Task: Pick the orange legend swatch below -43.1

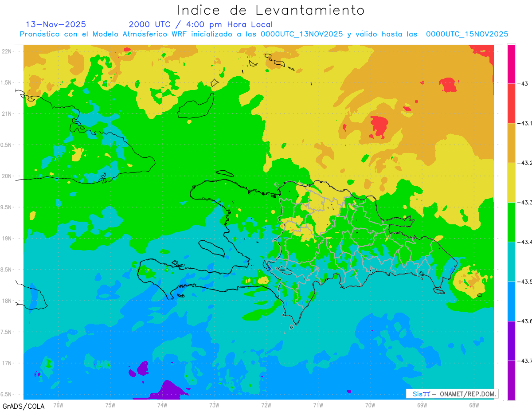Action: (511, 143)
